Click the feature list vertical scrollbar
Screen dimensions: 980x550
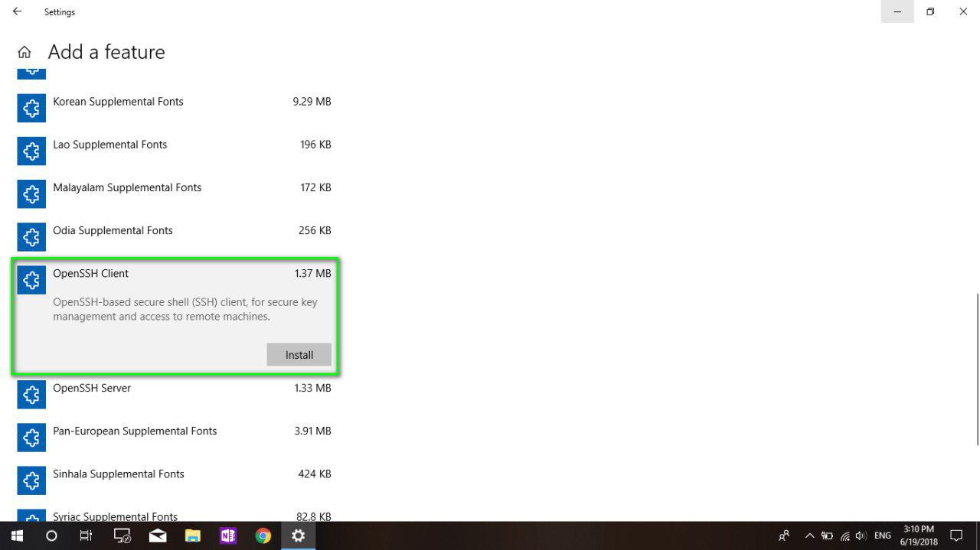click(977, 369)
